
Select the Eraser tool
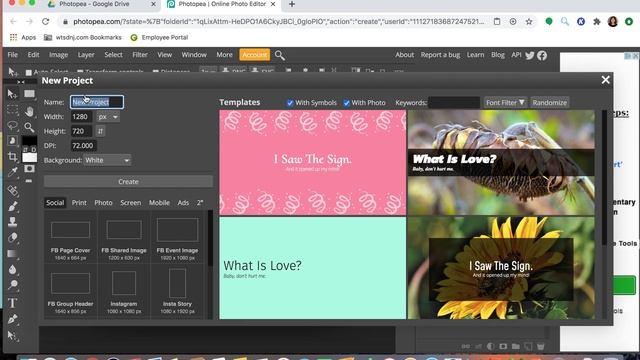tap(12, 238)
